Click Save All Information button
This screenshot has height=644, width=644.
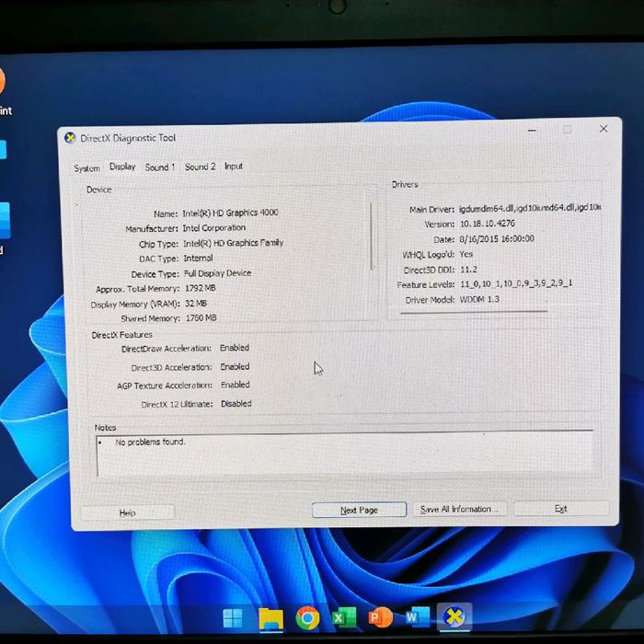pos(458,509)
